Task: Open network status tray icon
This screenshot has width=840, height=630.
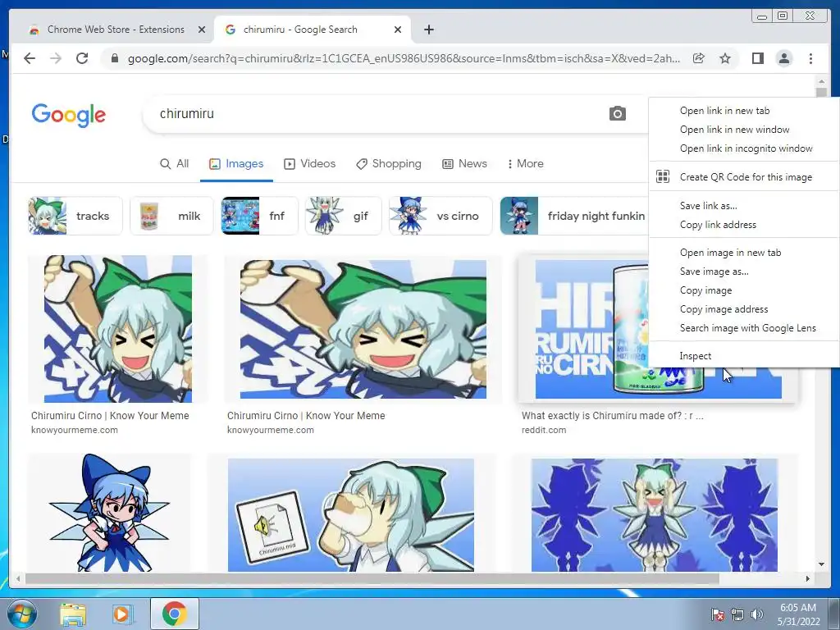Action: click(x=737, y=614)
